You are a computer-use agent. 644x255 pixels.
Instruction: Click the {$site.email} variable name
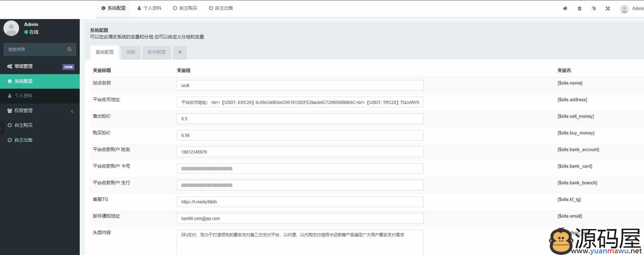569,216
